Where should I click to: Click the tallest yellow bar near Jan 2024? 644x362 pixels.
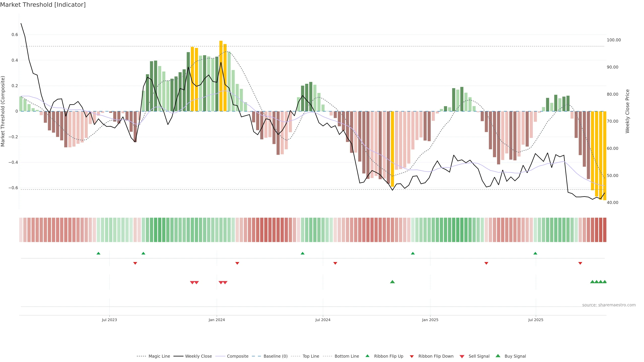(x=221, y=76)
